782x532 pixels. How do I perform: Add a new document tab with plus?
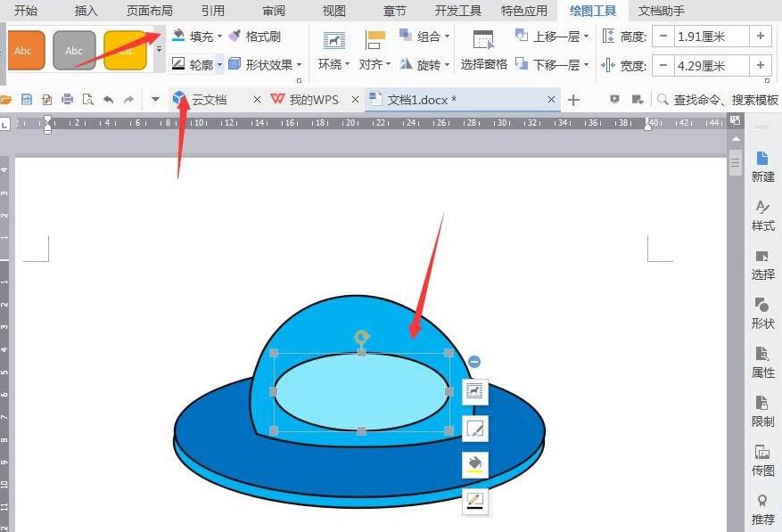click(573, 100)
